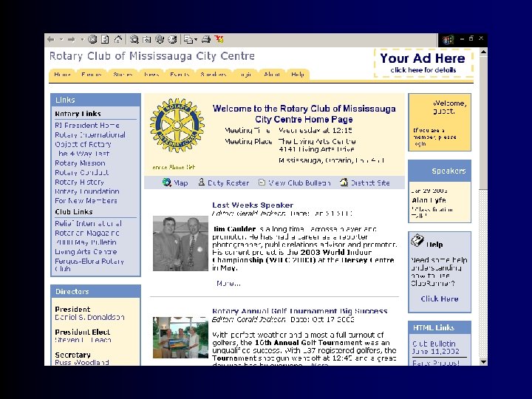Click the View Club Bulletin link text

(299, 183)
